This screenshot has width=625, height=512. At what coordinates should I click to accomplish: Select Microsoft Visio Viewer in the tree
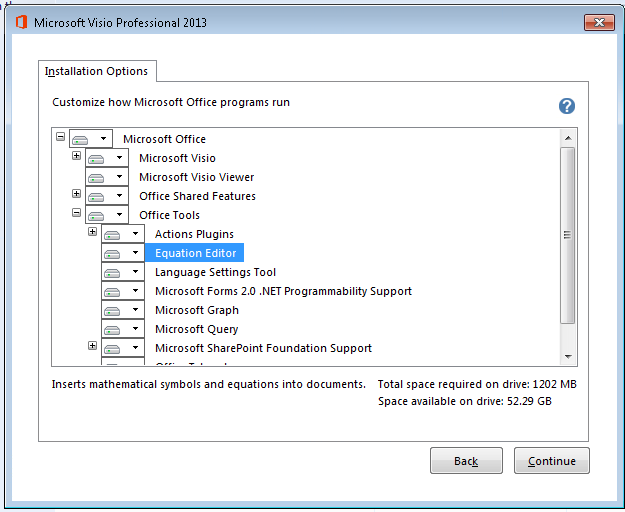(197, 177)
